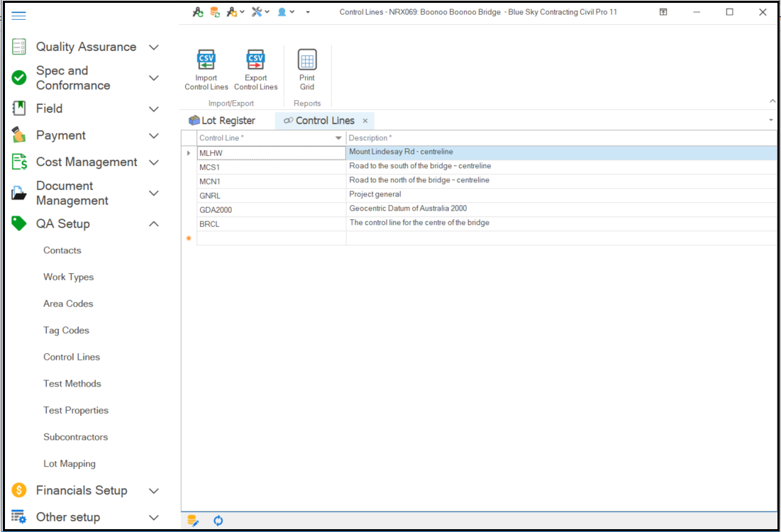Screen dimensions: 781x532
Task: Click the Print Grid icon
Action: [307, 60]
